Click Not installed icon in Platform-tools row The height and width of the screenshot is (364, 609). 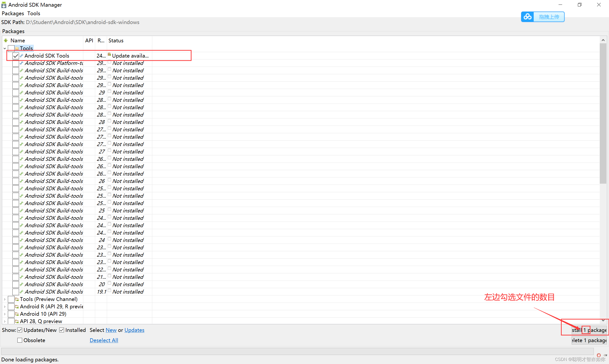pos(109,62)
